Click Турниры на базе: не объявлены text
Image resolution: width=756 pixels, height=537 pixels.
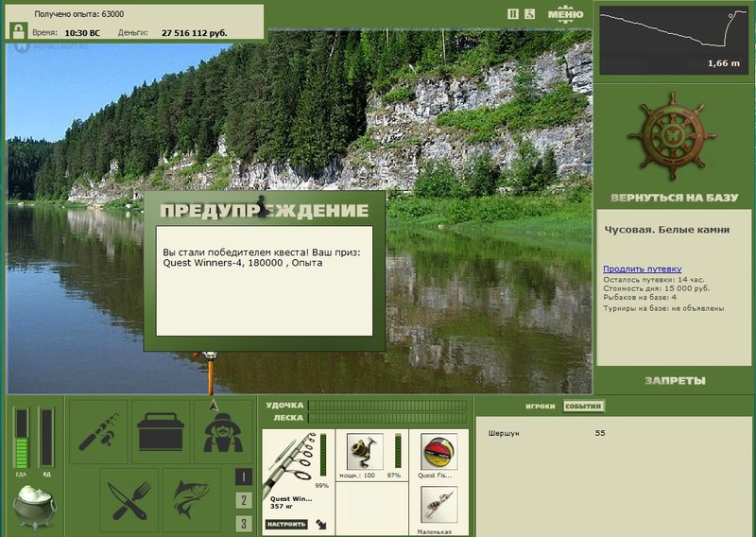point(663,308)
